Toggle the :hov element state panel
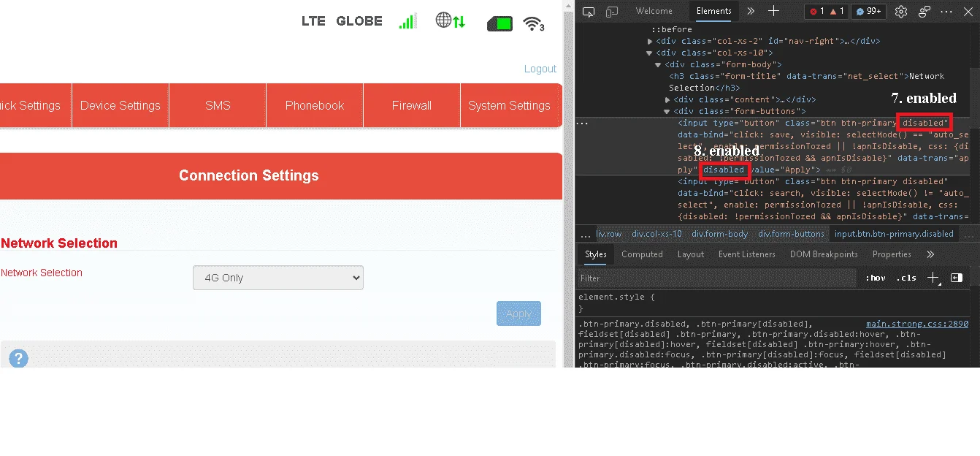 pyautogui.click(x=875, y=278)
